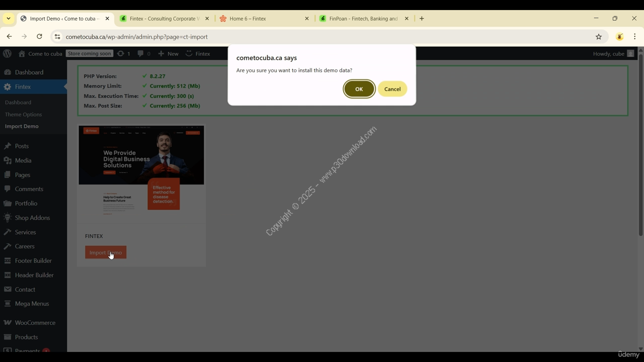Open Careers in the sidebar
Viewport: 644px width, 362px height.
(x=33, y=246)
